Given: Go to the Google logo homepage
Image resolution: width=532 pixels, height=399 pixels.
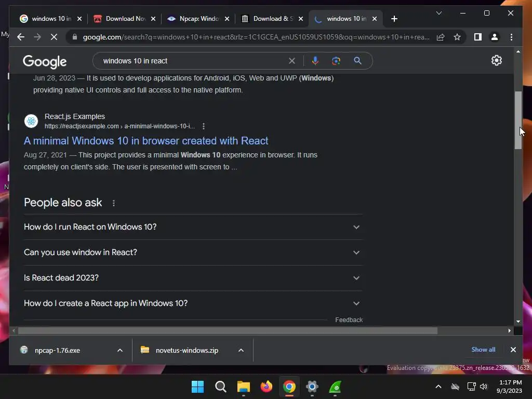Looking at the screenshot, I should tap(45, 61).
